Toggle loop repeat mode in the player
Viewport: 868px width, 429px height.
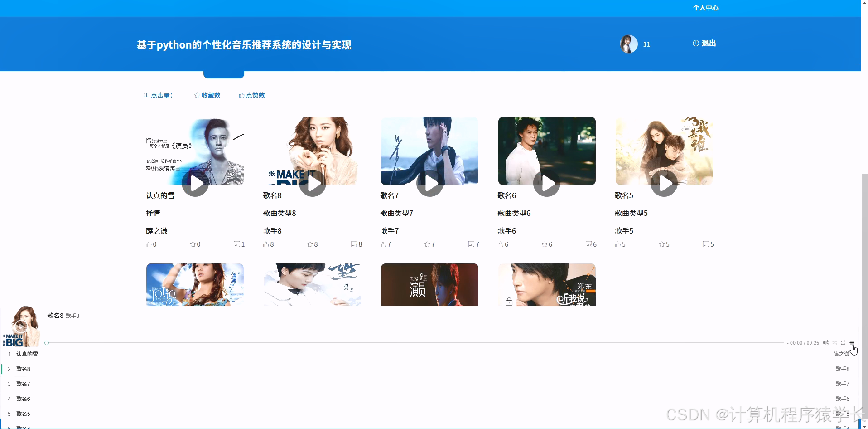point(843,343)
